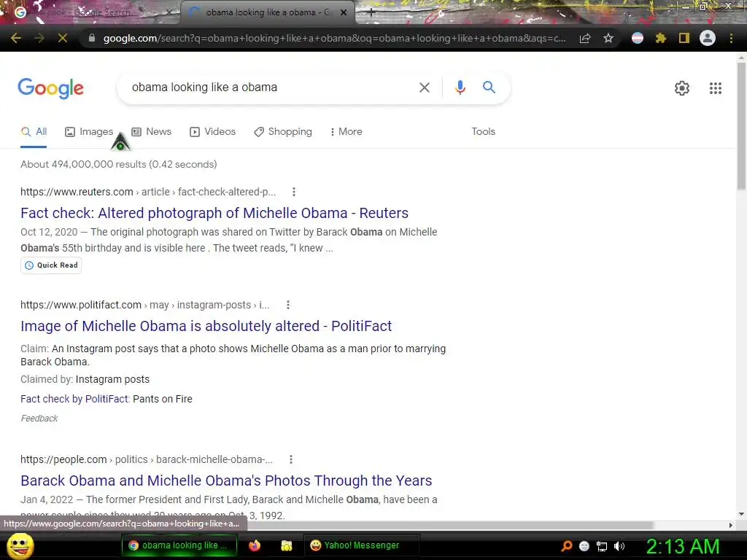Open the network tray icon
747x560 pixels.
[x=602, y=546]
